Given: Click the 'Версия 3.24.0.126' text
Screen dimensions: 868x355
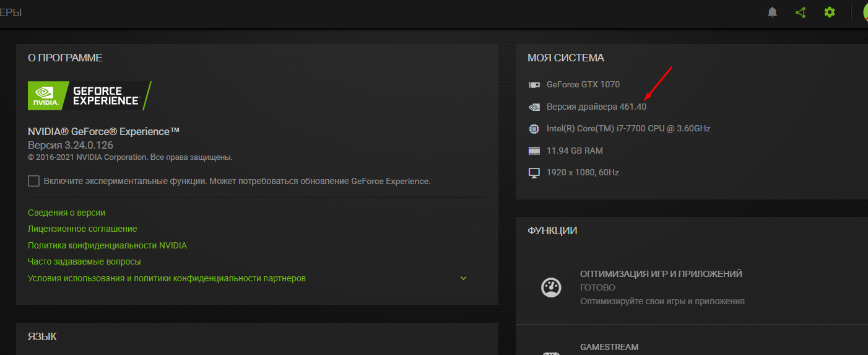Looking at the screenshot, I should point(71,145).
